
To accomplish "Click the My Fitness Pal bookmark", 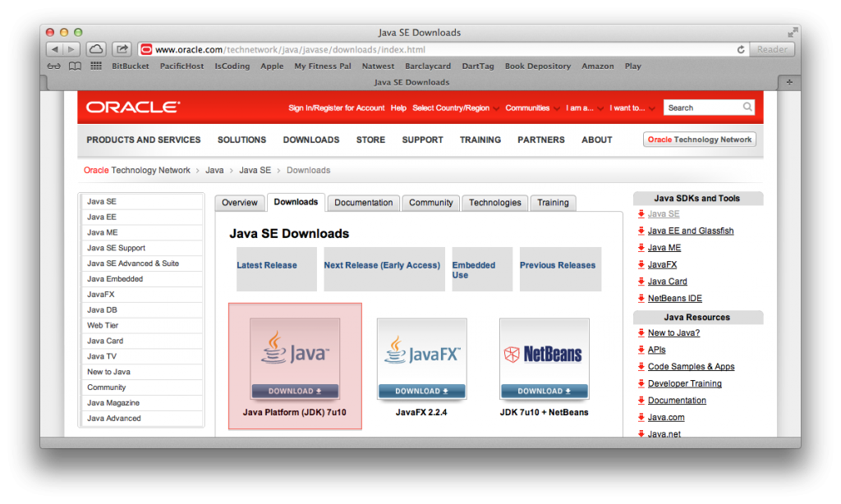I will pos(323,66).
